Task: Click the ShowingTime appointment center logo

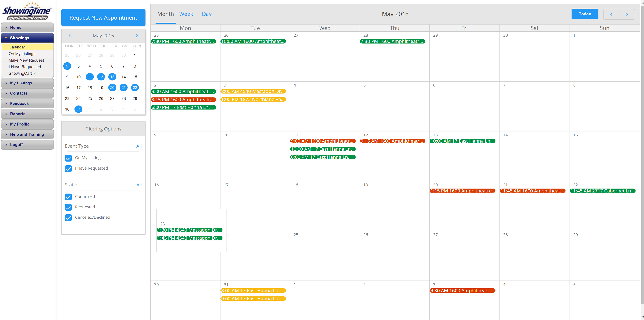Action: pos(27,11)
